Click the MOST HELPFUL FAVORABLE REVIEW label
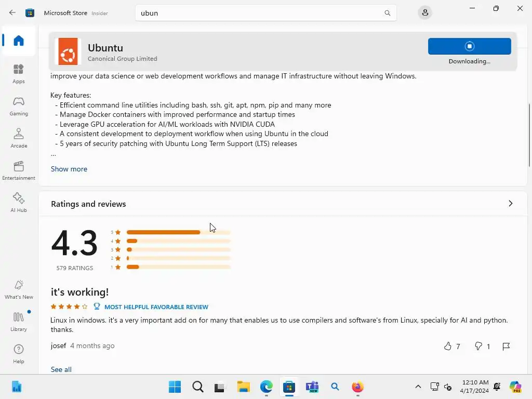 pyautogui.click(x=156, y=307)
